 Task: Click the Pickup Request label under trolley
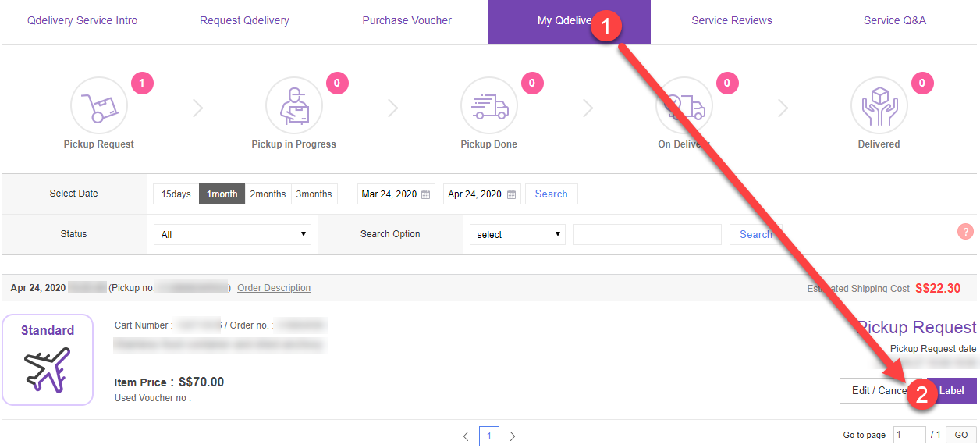(99, 144)
